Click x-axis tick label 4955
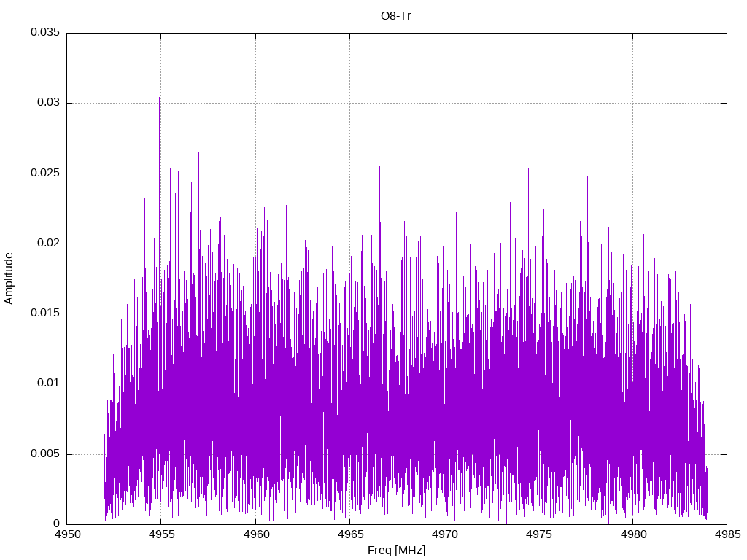This screenshot has width=747, height=560. [x=161, y=534]
